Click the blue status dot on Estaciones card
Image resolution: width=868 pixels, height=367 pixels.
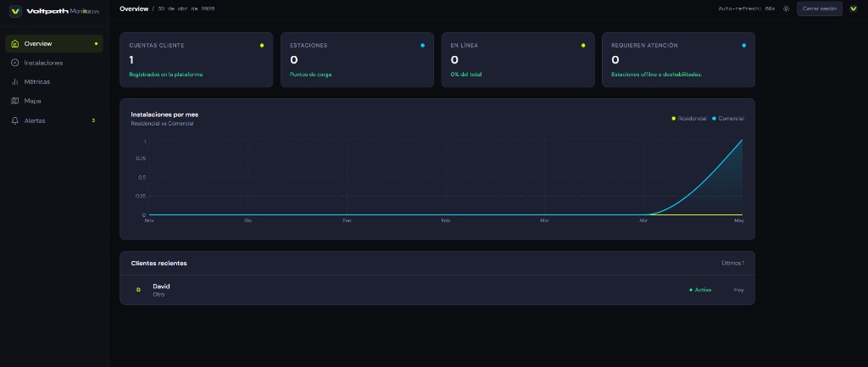[x=422, y=46]
